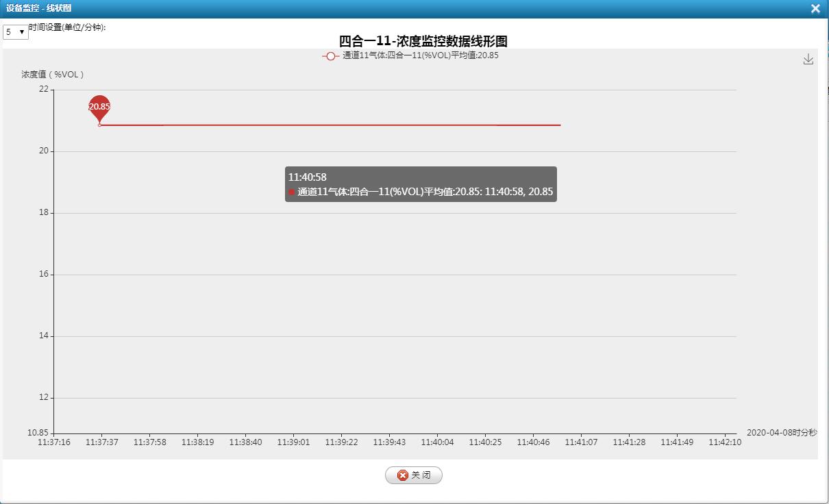Image resolution: width=829 pixels, height=504 pixels.
Task: Click the 11:41:07 x-axis tick label
Action: [581, 442]
